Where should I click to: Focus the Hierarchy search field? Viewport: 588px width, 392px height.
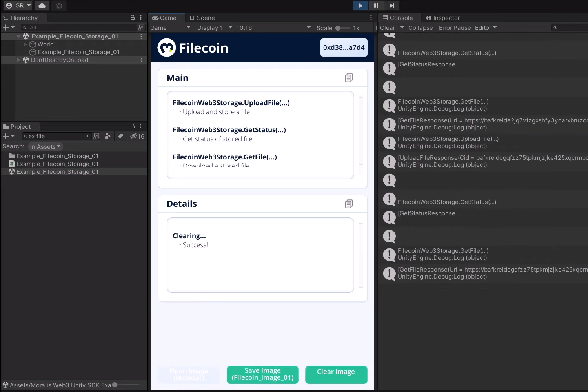(79, 27)
